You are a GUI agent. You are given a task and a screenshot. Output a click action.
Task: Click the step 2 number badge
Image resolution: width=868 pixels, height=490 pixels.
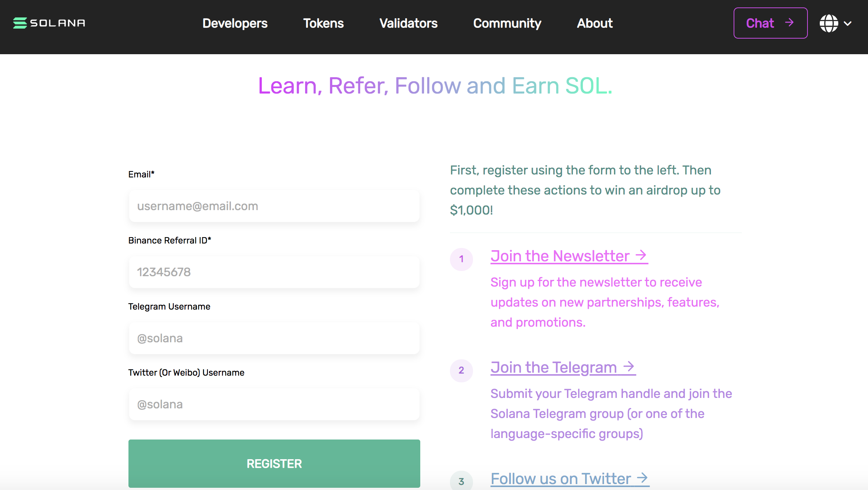click(461, 370)
